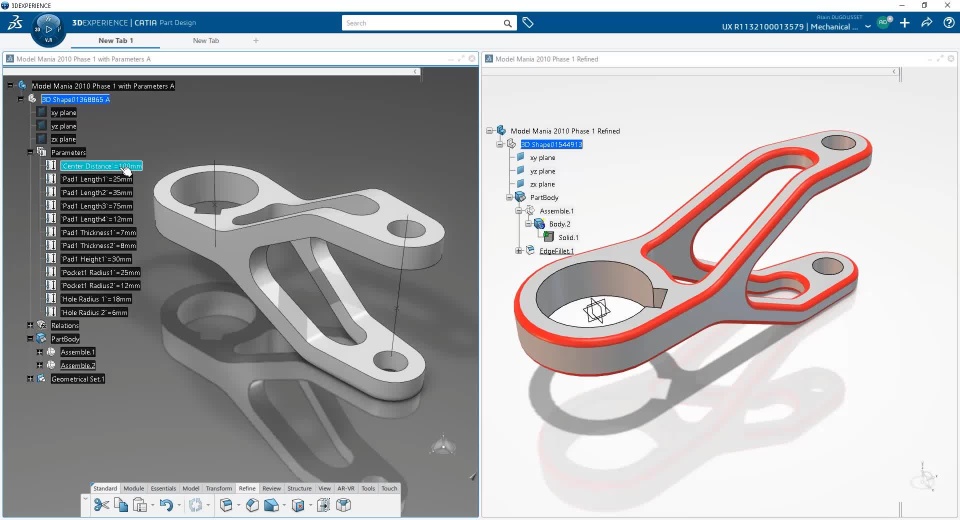Screen dimensions: 960x520
Task: Open the Essentials action bar tab
Action: 163,488
